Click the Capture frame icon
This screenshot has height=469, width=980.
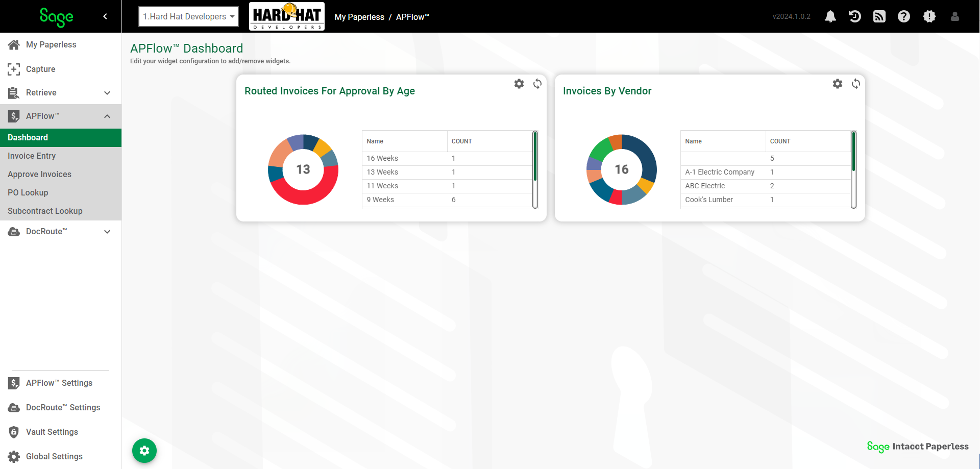click(14, 69)
